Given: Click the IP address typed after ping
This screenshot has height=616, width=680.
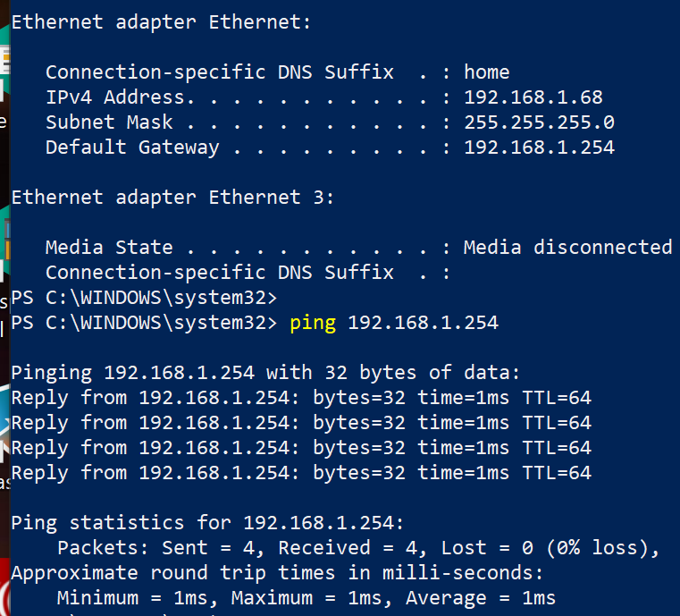Looking at the screenshot, I should point(423,323).
